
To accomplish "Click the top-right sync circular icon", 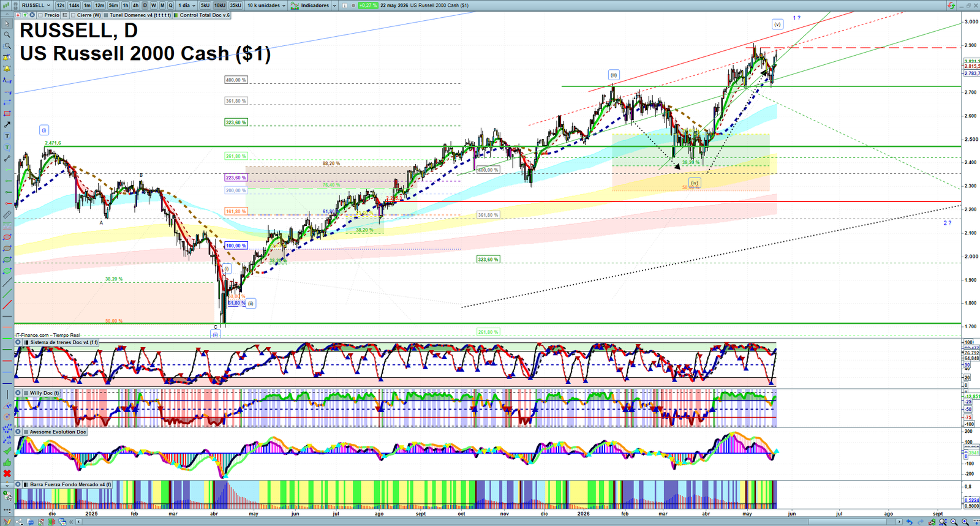I will click(x=951, y=6).
